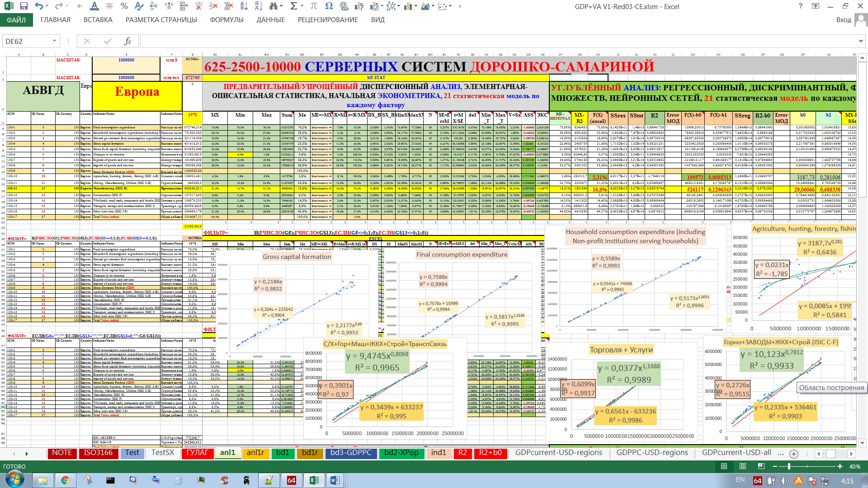Click the AutoSum sigma icon
The image size is (868, 488).
click(x=293, y=6)
